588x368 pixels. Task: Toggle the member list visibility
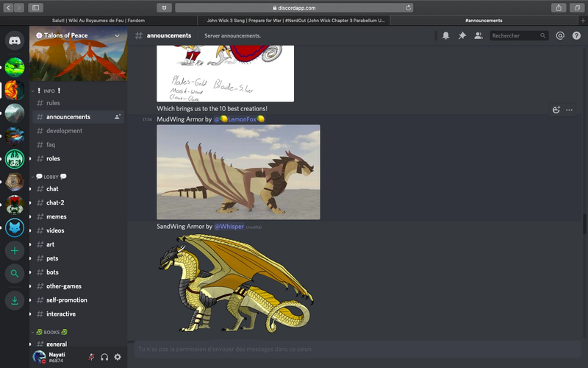478,35
